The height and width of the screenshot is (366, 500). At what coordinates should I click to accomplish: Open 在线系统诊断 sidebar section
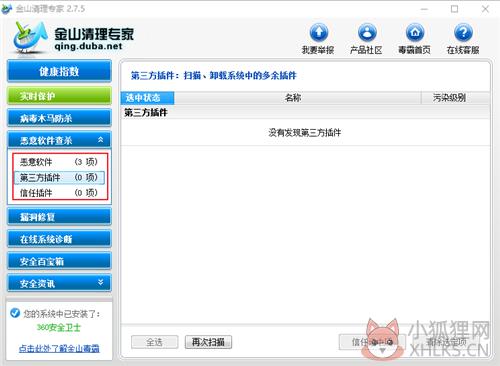pyautogui.click(x=59, y=239)
